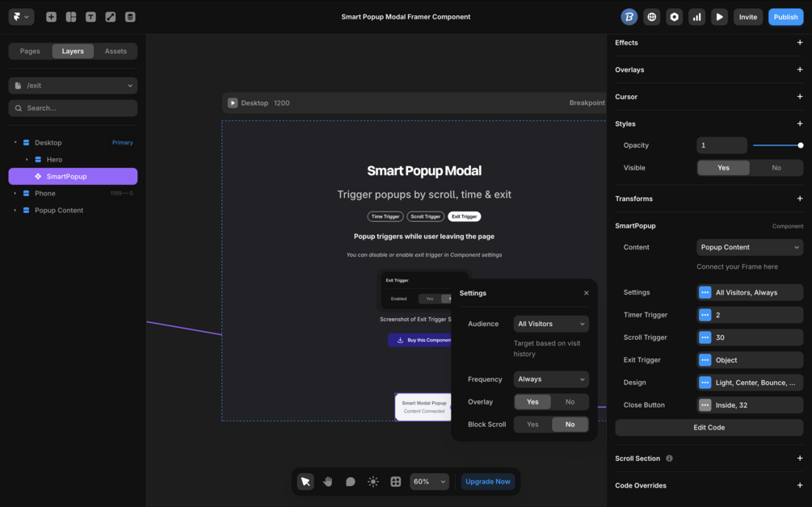Screen dimensions: 812x507
Task: Expand the Hero layer
Action: [x=27, y=159]
